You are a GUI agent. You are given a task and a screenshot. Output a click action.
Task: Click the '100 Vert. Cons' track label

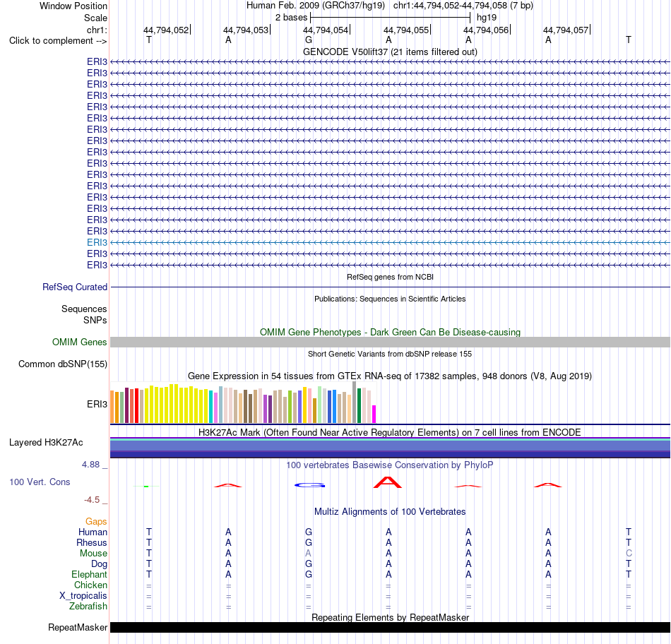pyautogui.click(x=40, y=482)
